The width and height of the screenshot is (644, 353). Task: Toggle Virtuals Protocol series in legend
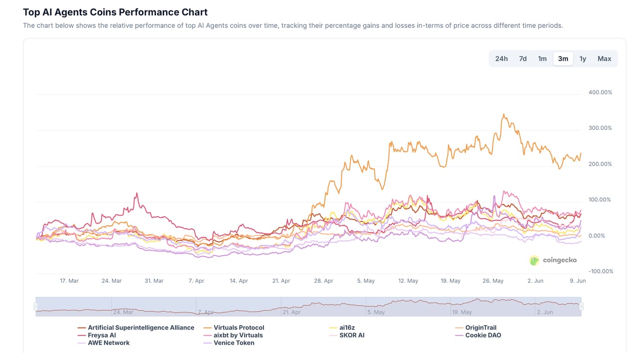click(234, 328)
